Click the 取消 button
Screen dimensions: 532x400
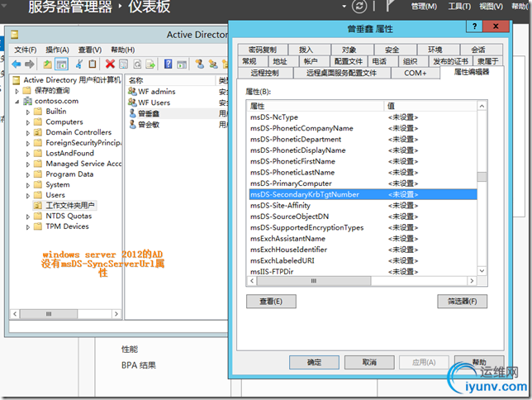369,362
